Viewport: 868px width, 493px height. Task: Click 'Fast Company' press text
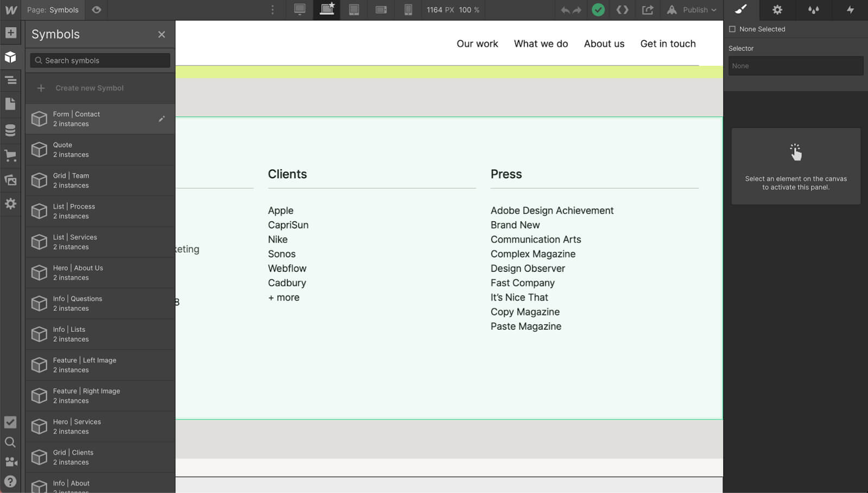(522, 283)
